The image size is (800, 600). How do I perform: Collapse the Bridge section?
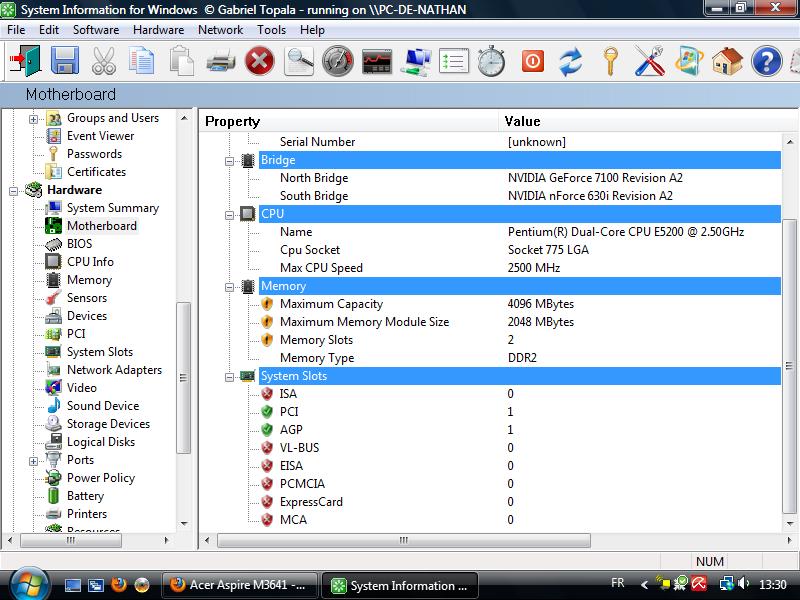click(x=229, y=161)
